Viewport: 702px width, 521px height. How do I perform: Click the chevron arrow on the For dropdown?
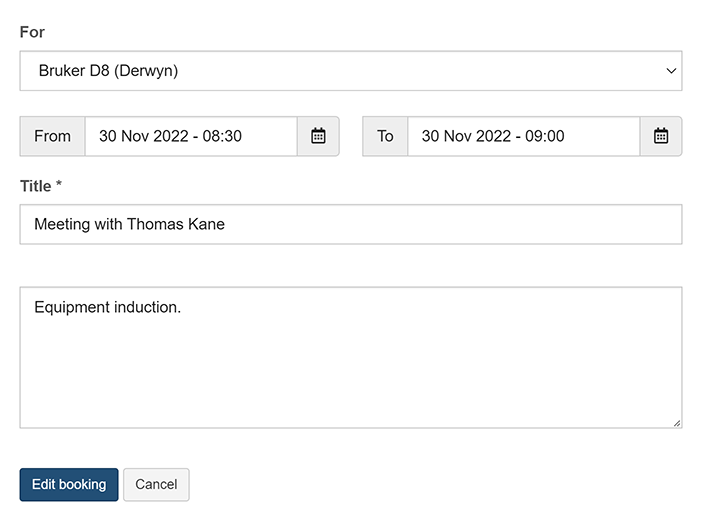(x=670, y=71)
